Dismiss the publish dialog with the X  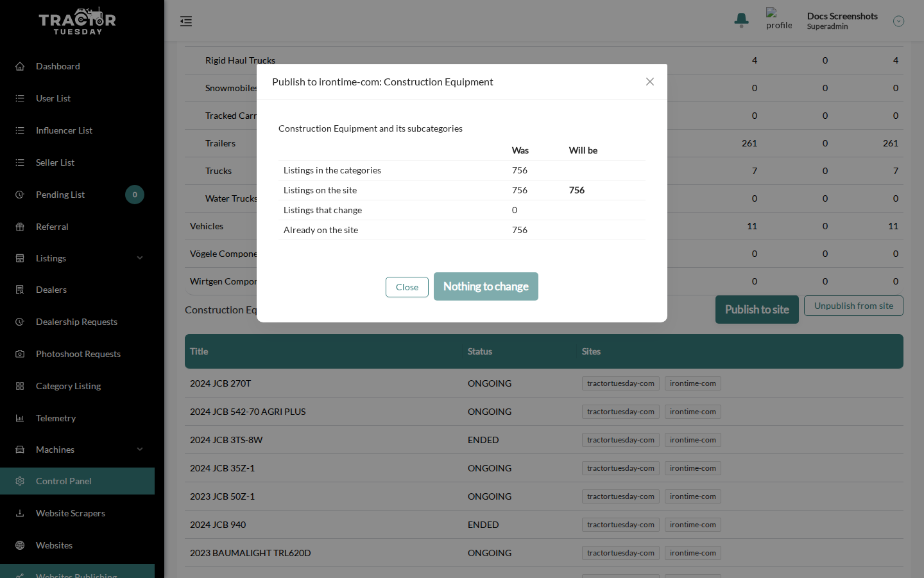(650, 82)
